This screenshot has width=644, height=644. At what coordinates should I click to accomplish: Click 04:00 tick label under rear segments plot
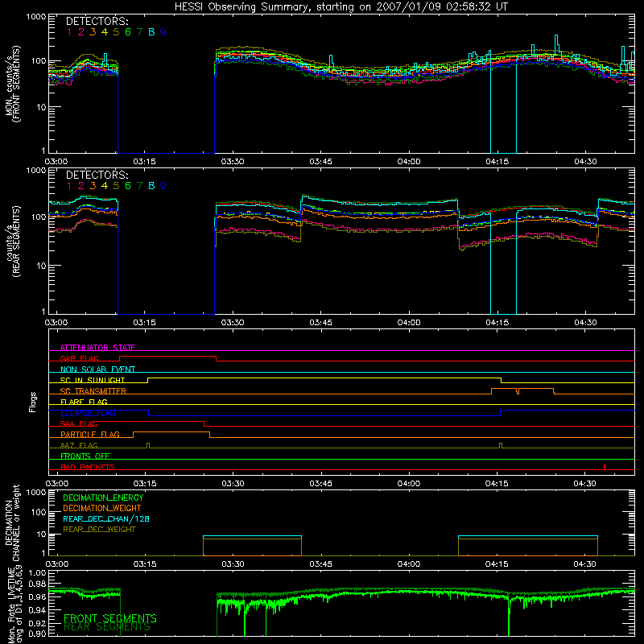tap(409, 323)
